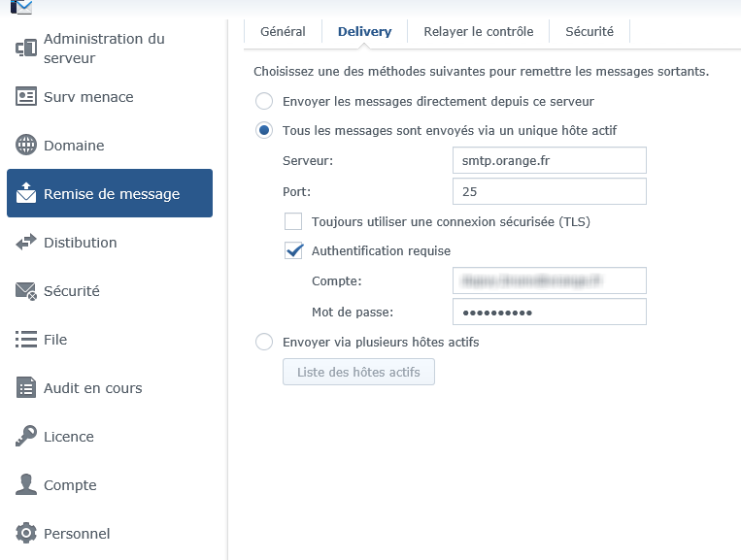Click the Audit en cours document icon

click(26, 388)
